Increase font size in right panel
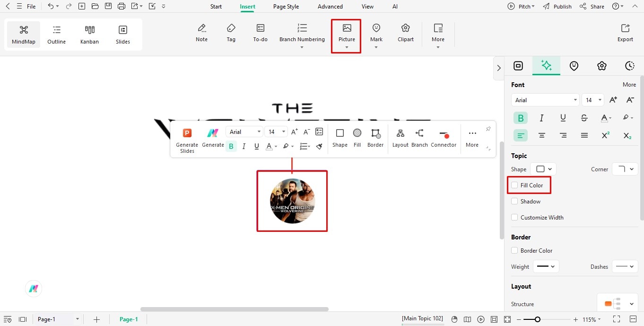 tap(613, 100)
